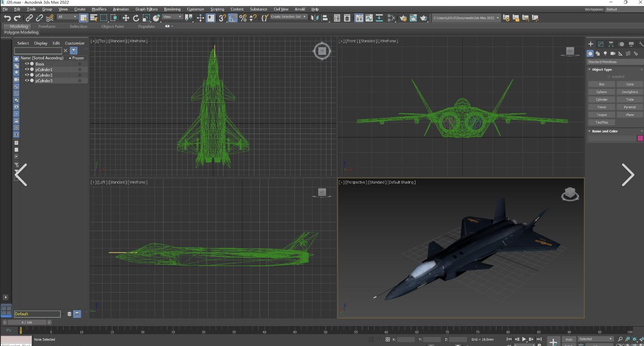The width and height of the screenshot is (644, 346).
Task: Select the Lights category icon
Action: (x=605, y=53)
